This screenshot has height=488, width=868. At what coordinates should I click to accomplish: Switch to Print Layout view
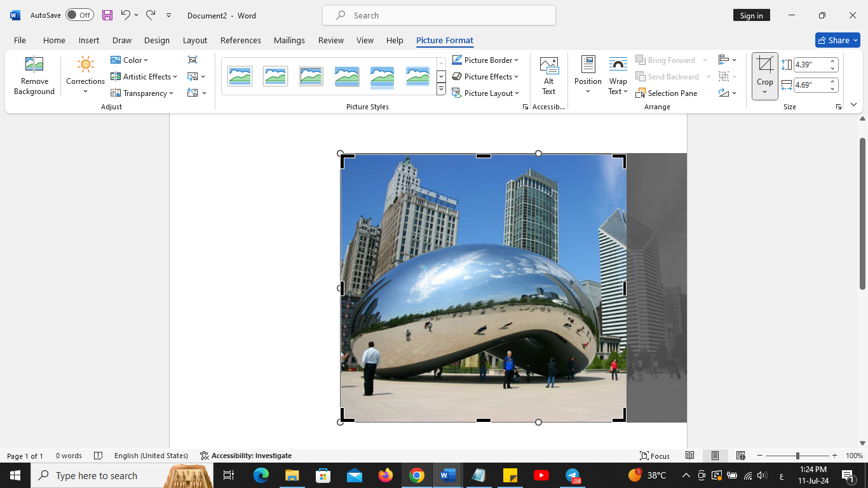point(715,456)
